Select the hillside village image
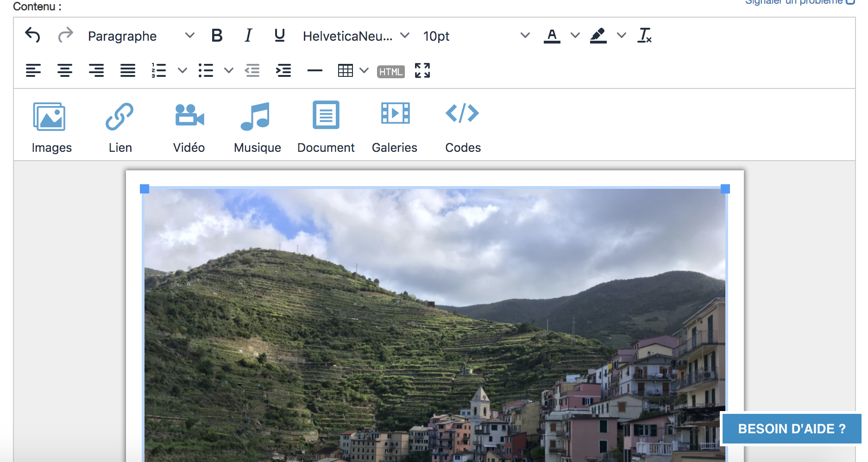Image resolution: width=868 pixels, height=462 pixels. (x=434, y=325)
